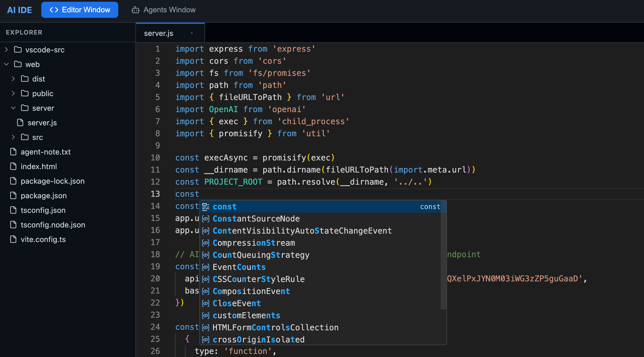Click the file icon beside agent-note.txt

pos(13,152)
